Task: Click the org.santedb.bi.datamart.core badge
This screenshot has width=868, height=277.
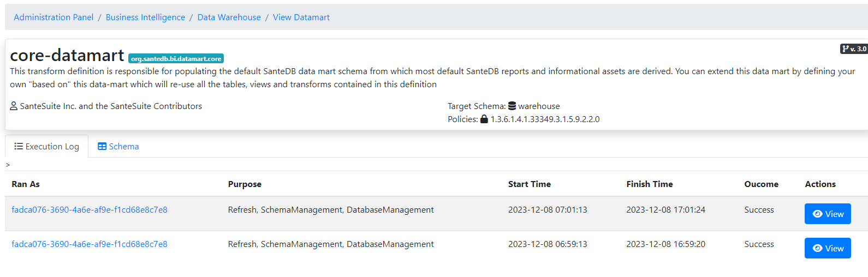Action: click(176, 58)
